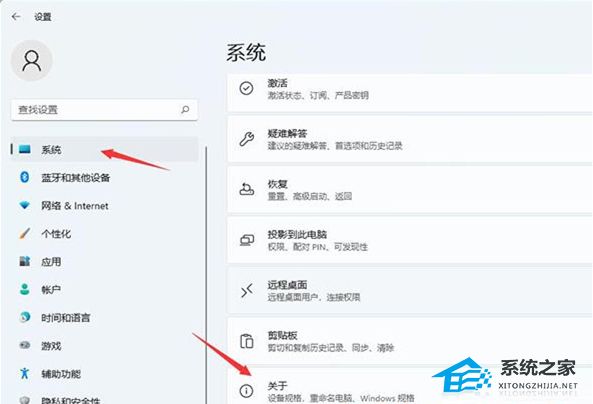Click the 查找设置 search field
The height and width of the screenshot is (404, 593).
[x=104, y=110]
